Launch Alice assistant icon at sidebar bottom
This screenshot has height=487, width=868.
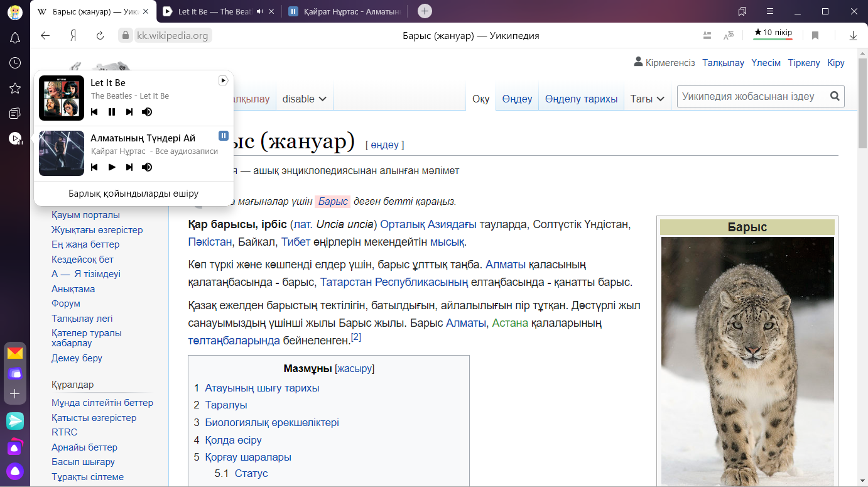pos(15,471)
